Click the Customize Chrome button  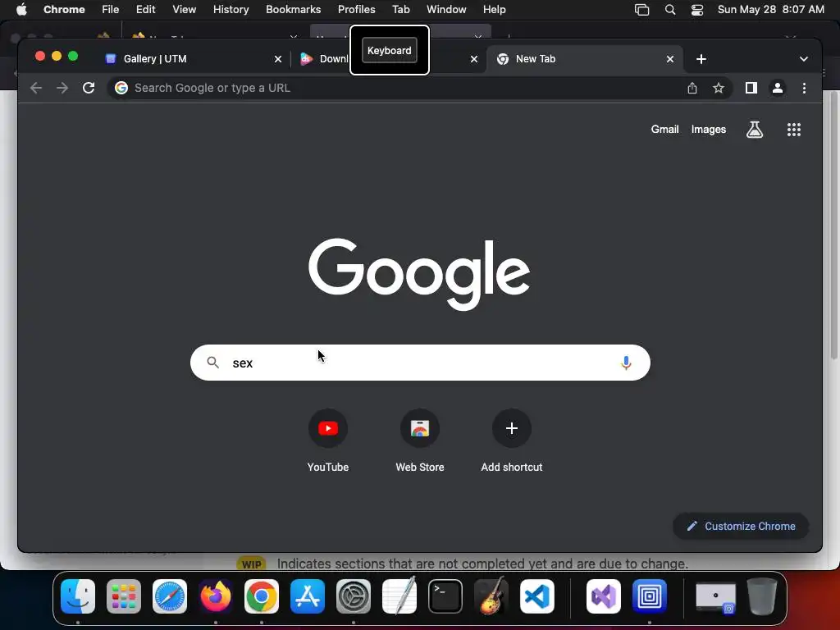741,526
